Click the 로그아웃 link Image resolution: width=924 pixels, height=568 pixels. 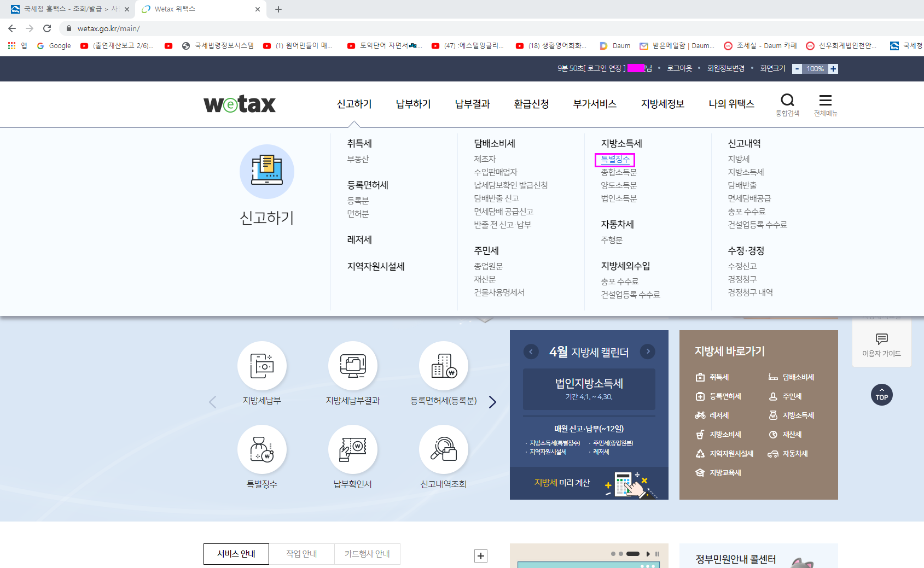[x=679, y=68]
